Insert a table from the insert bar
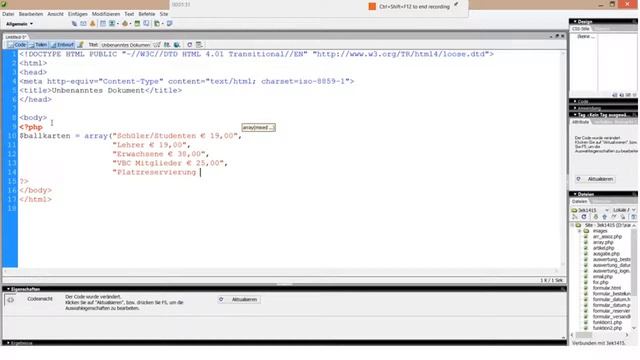The height and width of the screenshot is (360, 640). [103, 24]
